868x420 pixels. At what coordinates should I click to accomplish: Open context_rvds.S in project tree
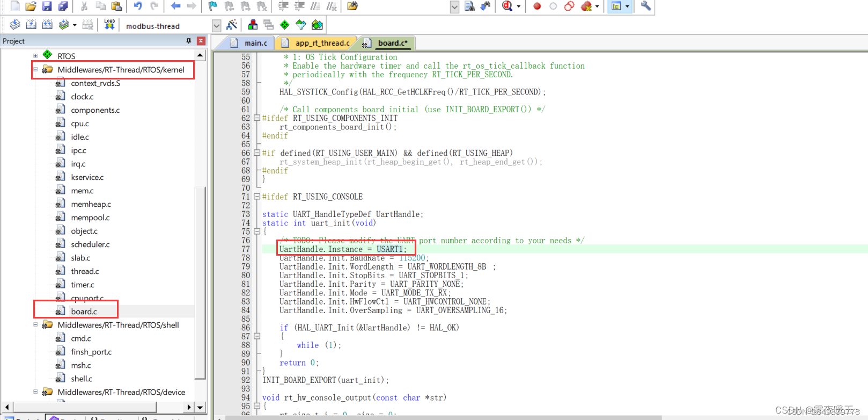[95, 83]
